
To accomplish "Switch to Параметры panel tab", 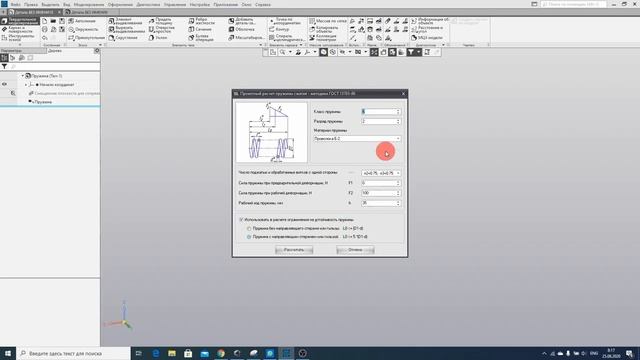I will (x=11, y=51).
